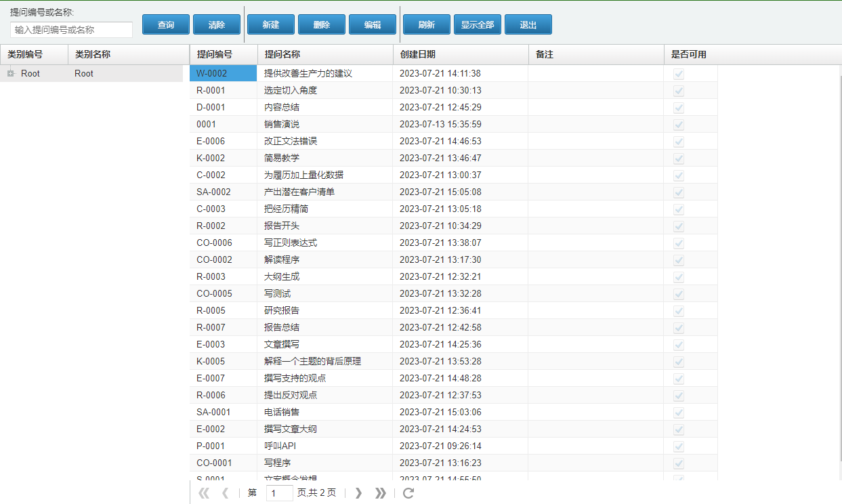Click the 查询 button
Screen dimensions: 842x504
click(x=166, y=24)
